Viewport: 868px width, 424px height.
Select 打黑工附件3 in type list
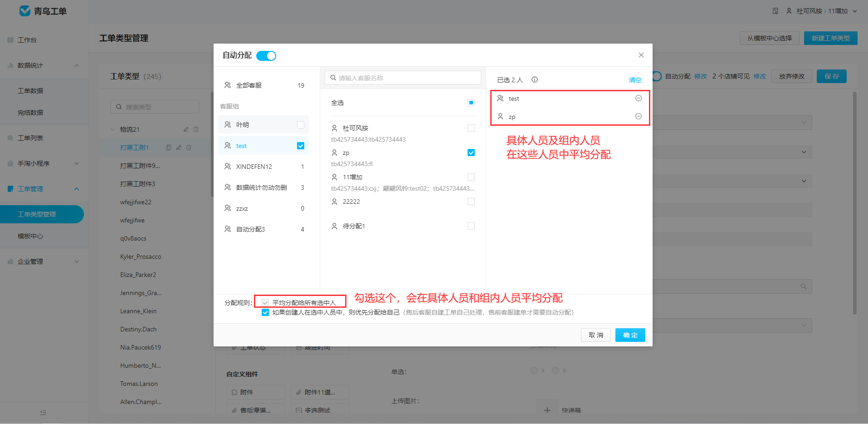coord(137,184)
